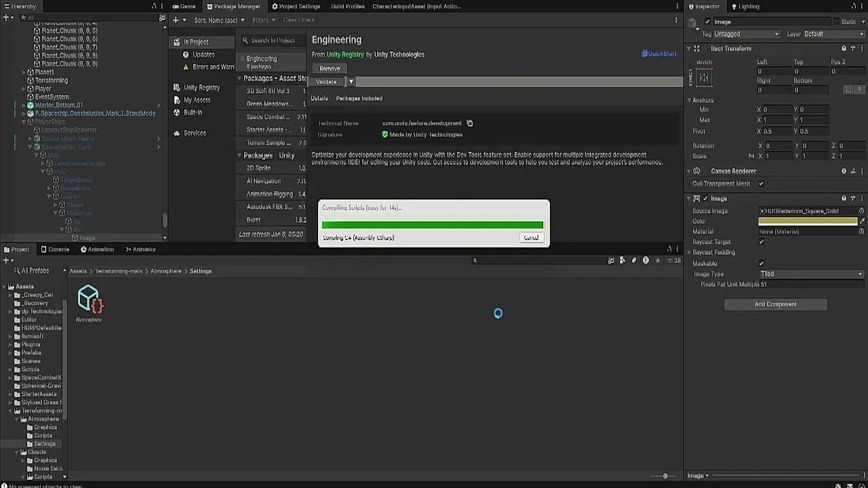The image size is (868, 488).
Task: Switch to the Lighting tab
Action: 745,6
